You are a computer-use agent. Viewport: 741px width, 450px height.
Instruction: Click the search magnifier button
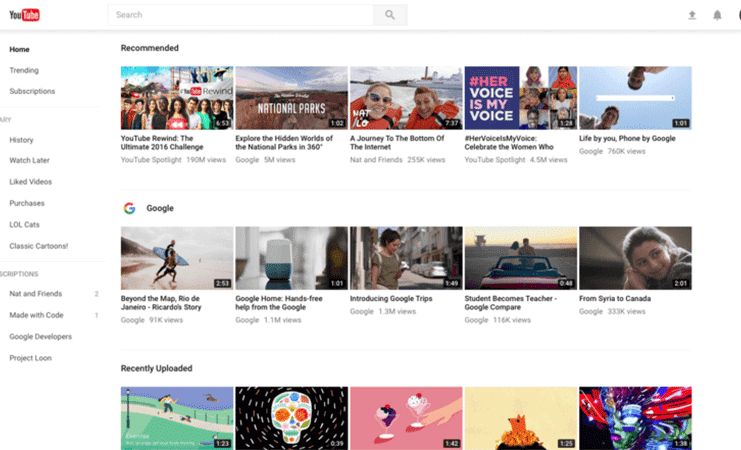tap(390, 15)
